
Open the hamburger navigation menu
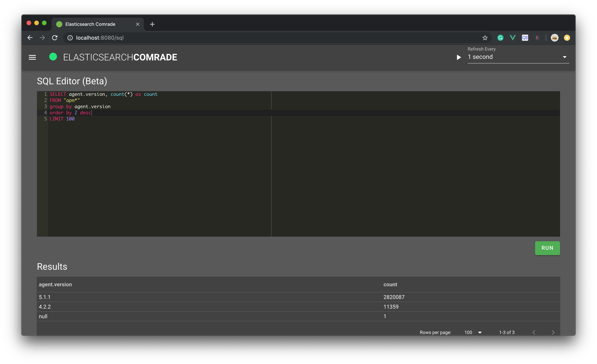pyautogui.click(x=32, y=58)
